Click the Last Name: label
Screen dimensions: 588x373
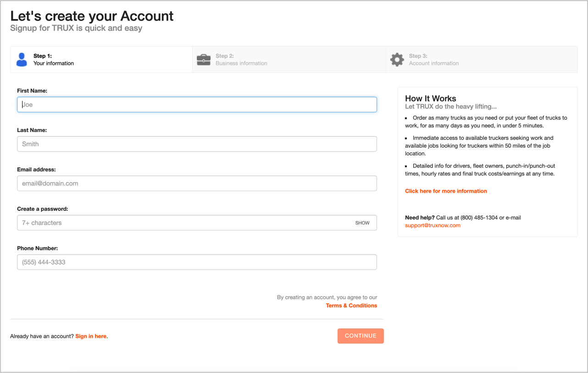(x=32, y=130)
